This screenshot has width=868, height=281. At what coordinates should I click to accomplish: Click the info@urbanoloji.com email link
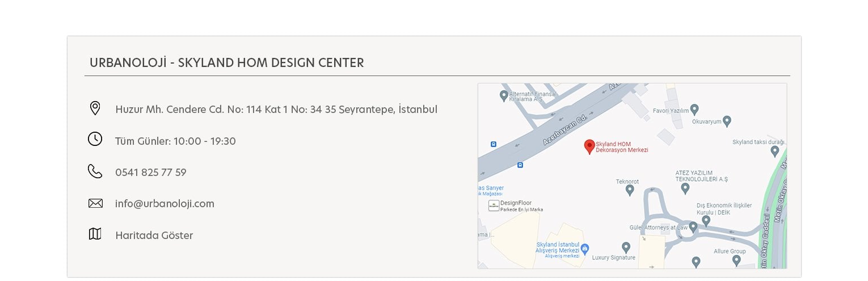(165, 203)
